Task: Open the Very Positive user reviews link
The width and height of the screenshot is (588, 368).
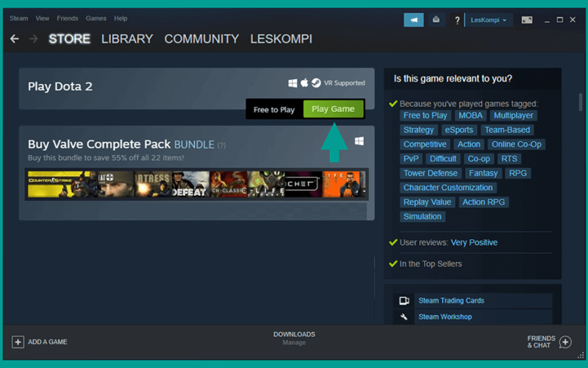Action: [474, 243]
